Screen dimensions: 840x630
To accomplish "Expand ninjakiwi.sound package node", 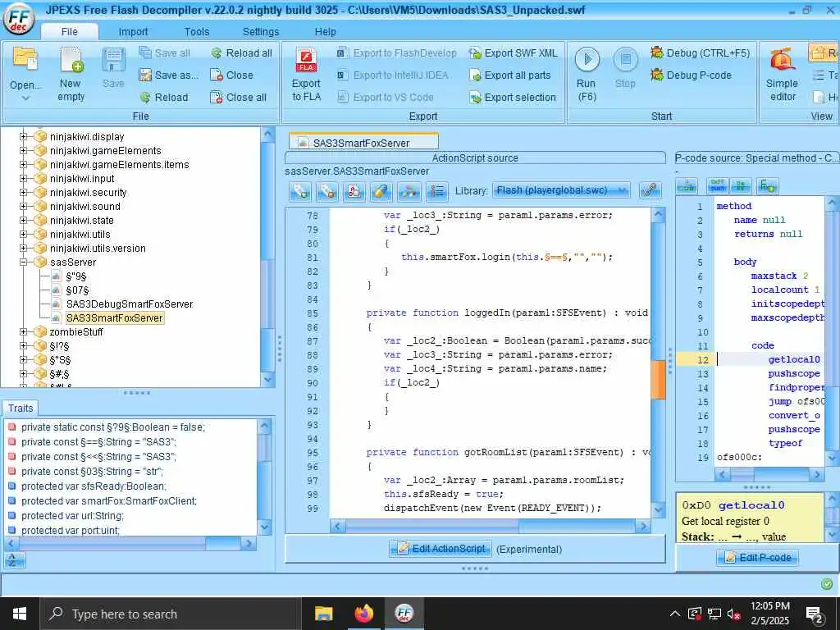I will [23, 206].
